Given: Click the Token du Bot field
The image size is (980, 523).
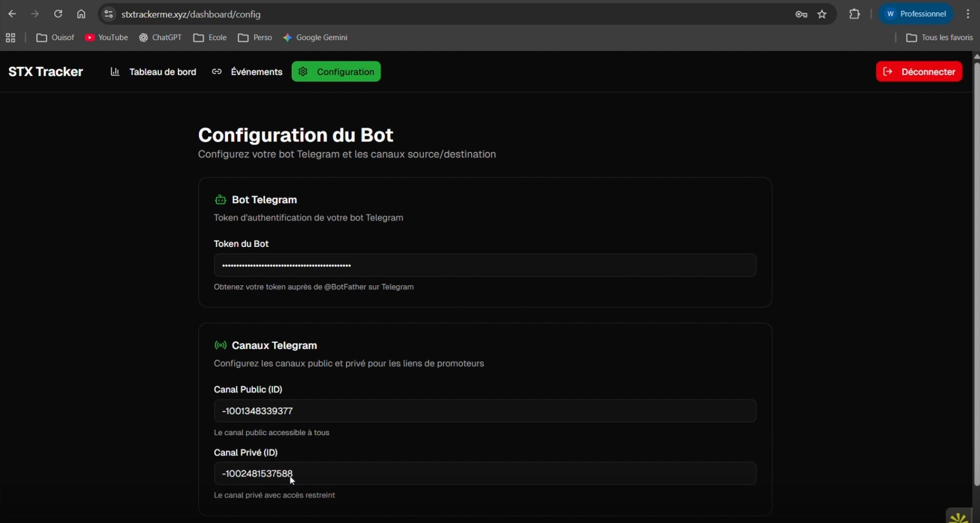Looking at the screenshot, I should tap(485, 265).
